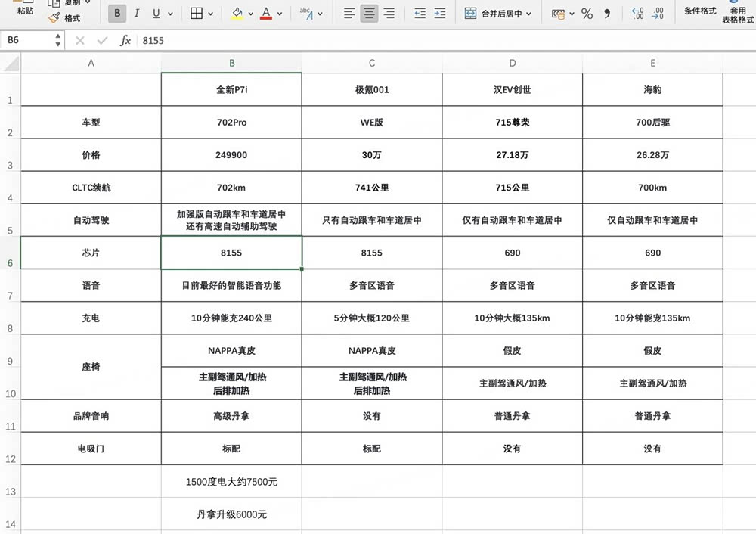
Task: Apply comma thousands separator style
Action: click(x=607, y=13)
